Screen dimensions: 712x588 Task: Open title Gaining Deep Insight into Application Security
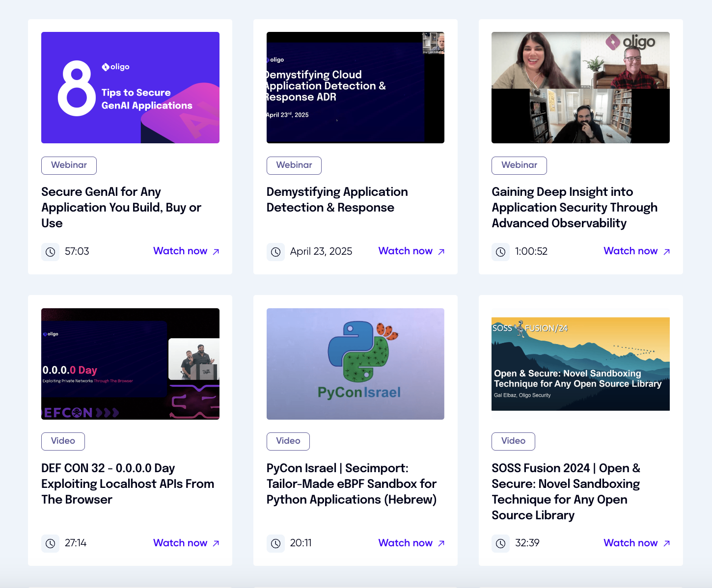(575, 208)
